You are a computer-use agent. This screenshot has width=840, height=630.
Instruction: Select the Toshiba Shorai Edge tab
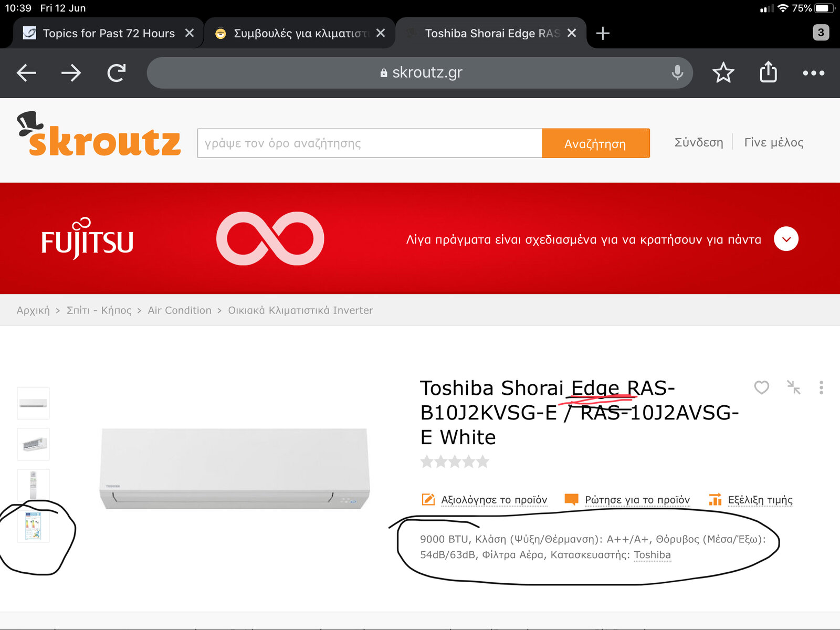[491, 33]
